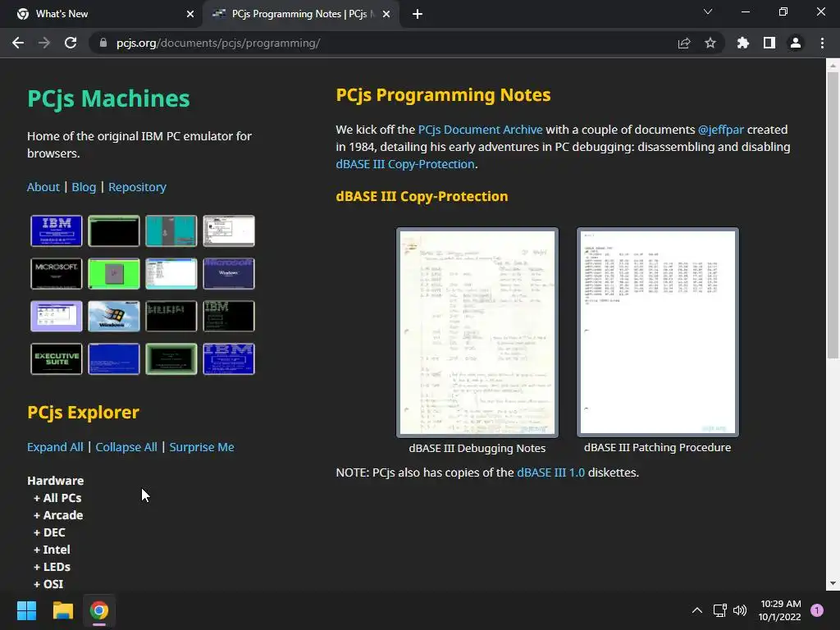The height and width of the screenshot is (630, 840).
Task: View site info via the padlock icon
Action: [103, 43]
